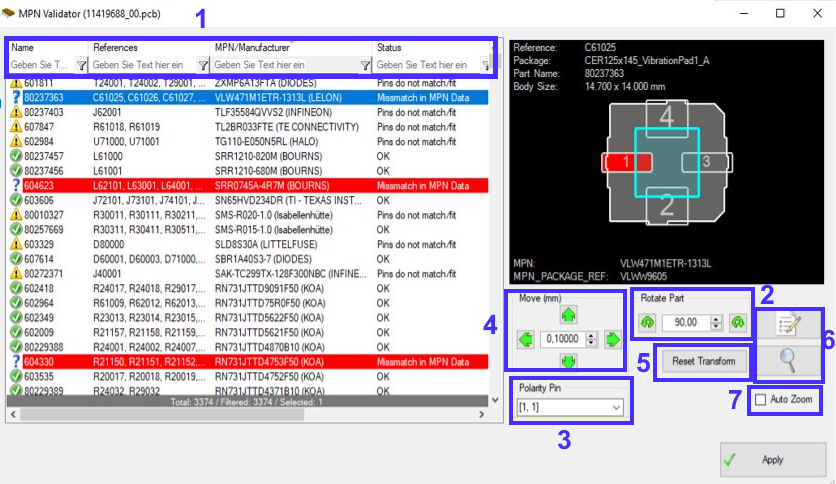Select row TG110-E050N5RL (HALO)
Image resolution: width=836 pixels, height=484 pixels.
click(x=248, y=142)
